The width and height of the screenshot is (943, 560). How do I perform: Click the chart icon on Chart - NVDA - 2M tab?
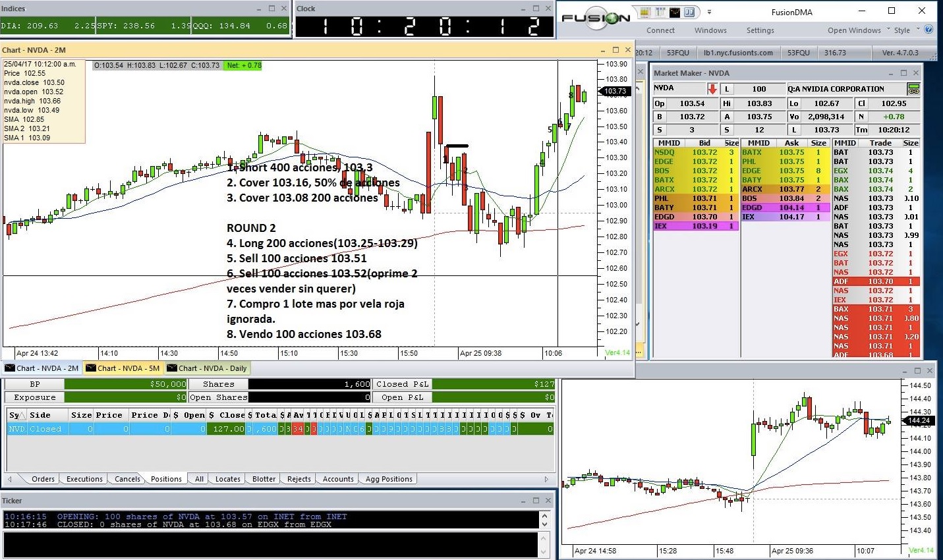[9, 368]
